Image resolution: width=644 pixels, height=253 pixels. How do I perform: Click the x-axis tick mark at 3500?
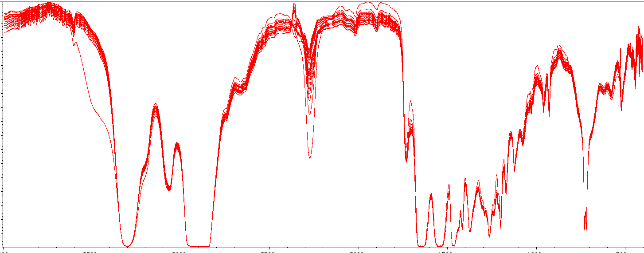pyautogui.click(x=91, y=247)
